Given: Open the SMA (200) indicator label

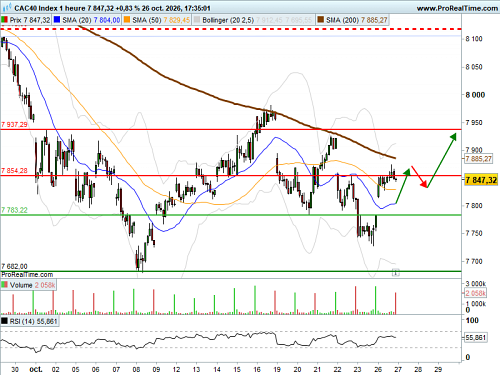Looking at the screenshot, I should (x=342, y=20).
